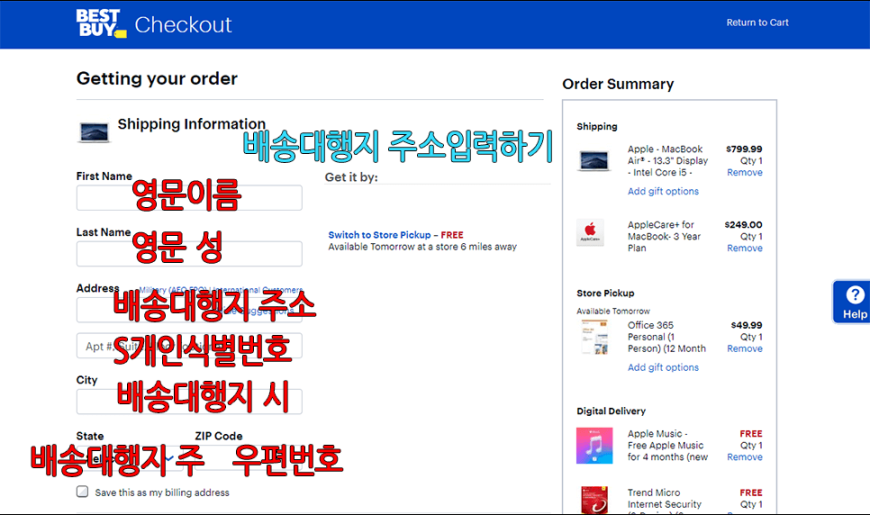Image resolution: width=870 pixels, height=515 pixels.
Task: Click the MacBook Air image in Order Summary
Action: pyautogui.click(x=594, y=160)
